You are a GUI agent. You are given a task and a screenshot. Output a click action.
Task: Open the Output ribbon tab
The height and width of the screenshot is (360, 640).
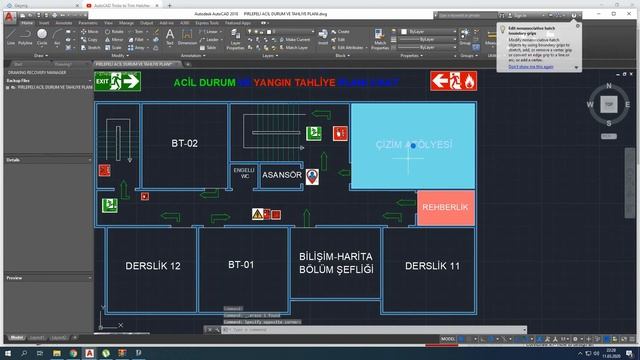[147, 23]
